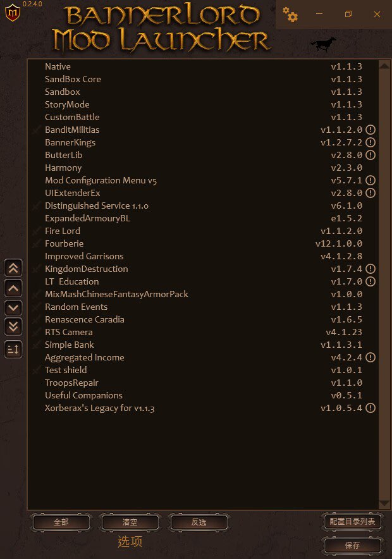
Task: Toggle the Test shield checkmark
Action: coord(36,370)
